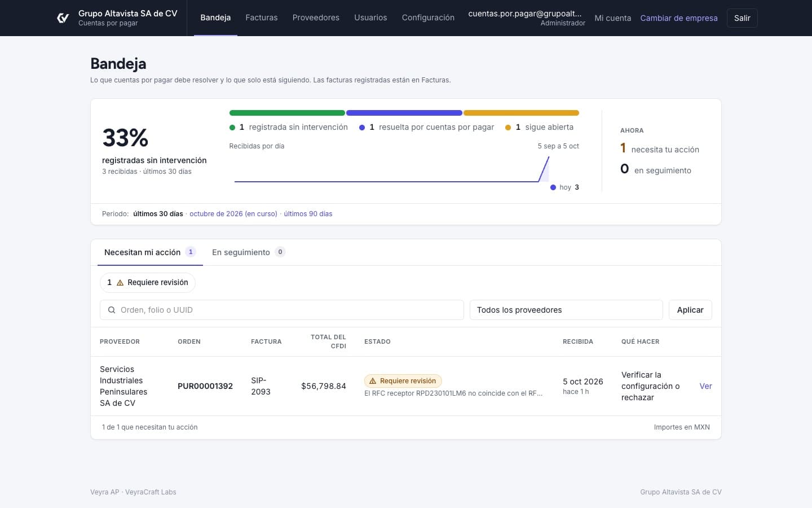The image size is (812, 508).
Task: Click the necesita tu acción counter
Action: pyautogui.click(x=660, y=148)
